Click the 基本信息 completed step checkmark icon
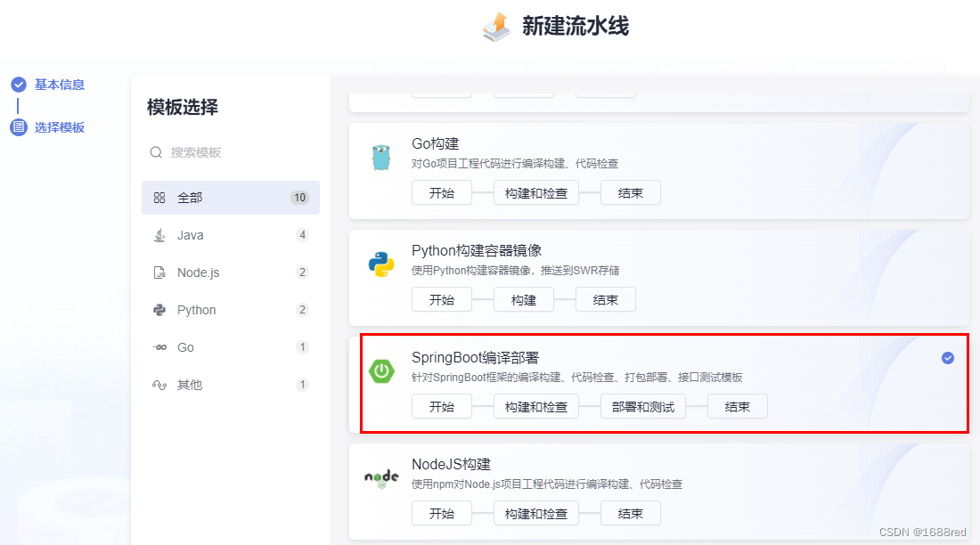Screen dimensions: 980x545 click(x=19, y=85)
